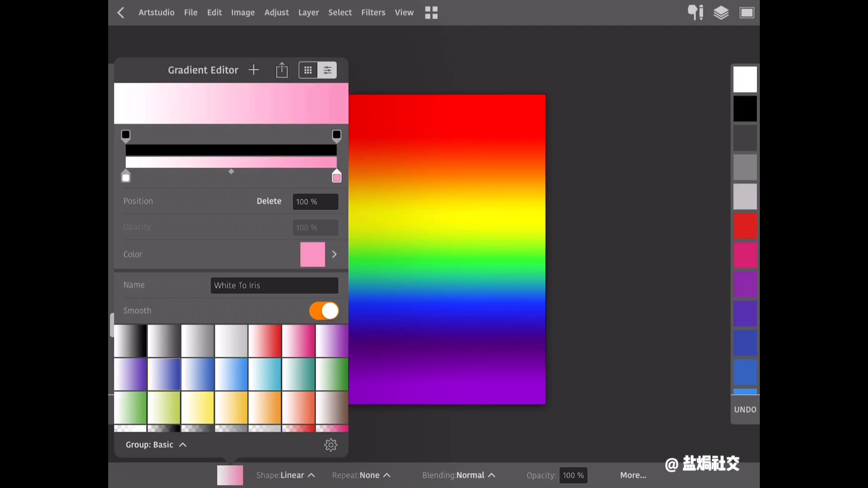Image resolution: width=868 pixels, height=488 pixels.
Task: Switch to gradient grid view
Action: click(x=308, y=70)
